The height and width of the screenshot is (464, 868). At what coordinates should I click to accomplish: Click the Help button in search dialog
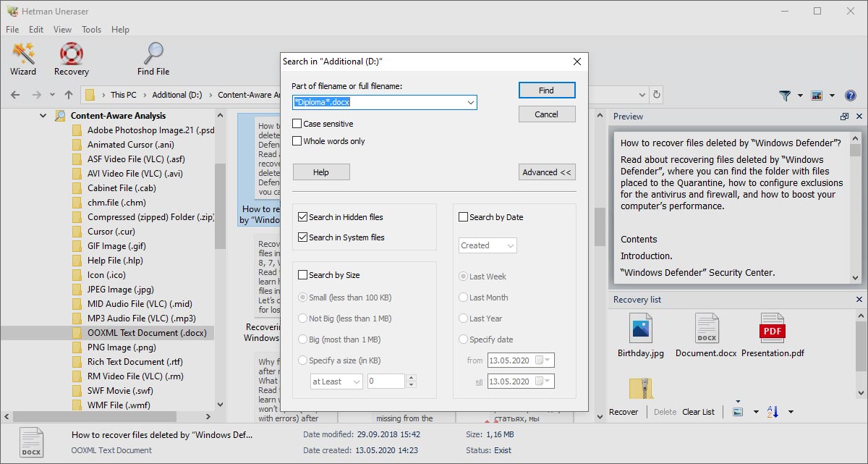(321, 172)
